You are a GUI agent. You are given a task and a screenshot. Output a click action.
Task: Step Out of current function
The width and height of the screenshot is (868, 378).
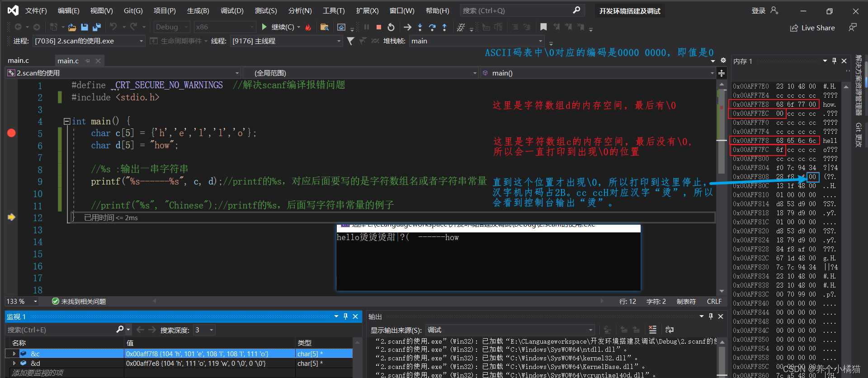click(x=444, y=27)
